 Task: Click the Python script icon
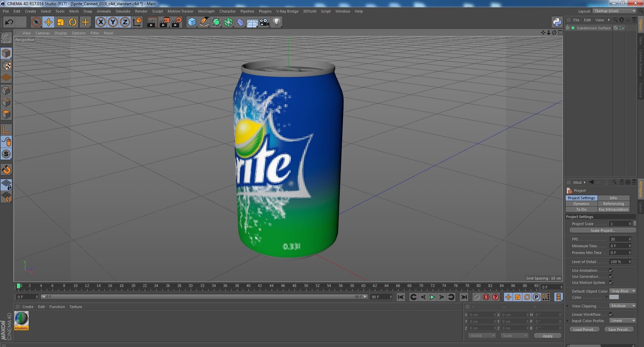[557, 22]
